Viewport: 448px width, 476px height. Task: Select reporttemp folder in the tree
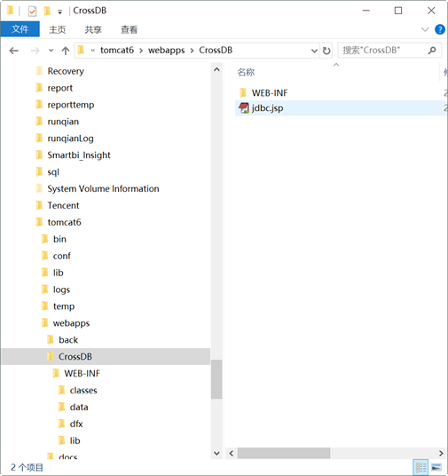coord(71,105)
